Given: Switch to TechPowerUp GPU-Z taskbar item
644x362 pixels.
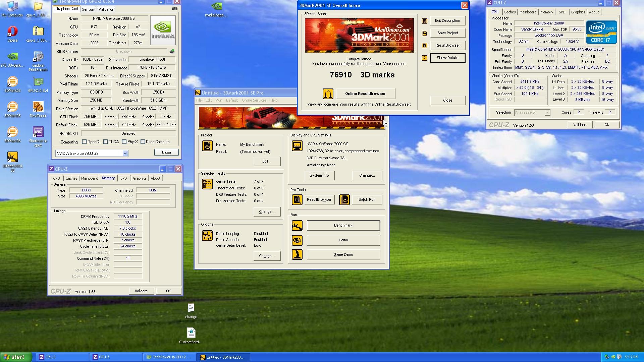Looking at the screenshot, I should 169,357.
